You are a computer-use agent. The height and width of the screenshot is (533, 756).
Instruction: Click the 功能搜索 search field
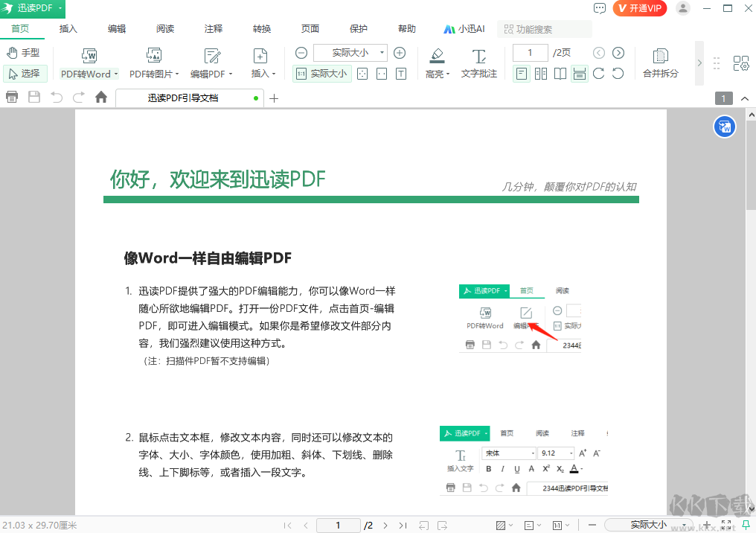(x=545, y=29)
